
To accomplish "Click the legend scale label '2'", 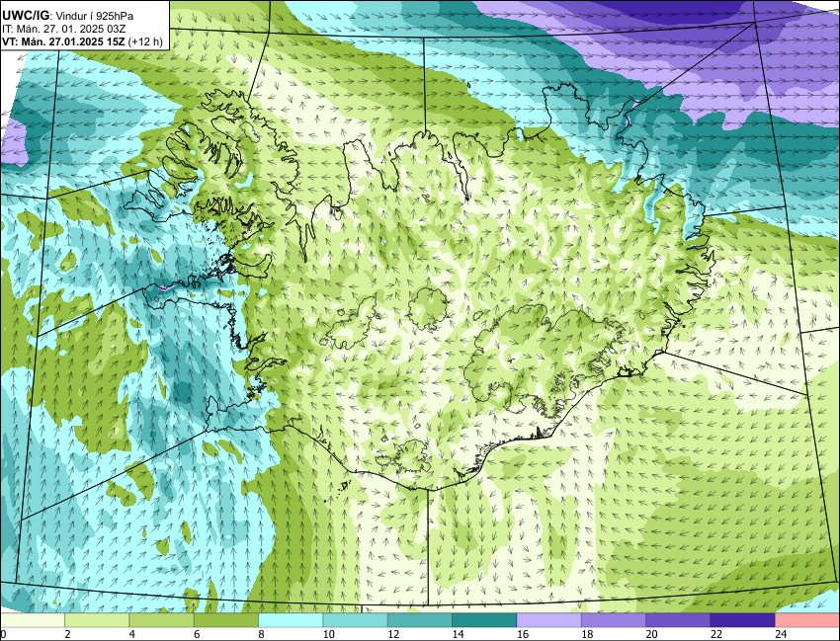I will coord(67,634).
